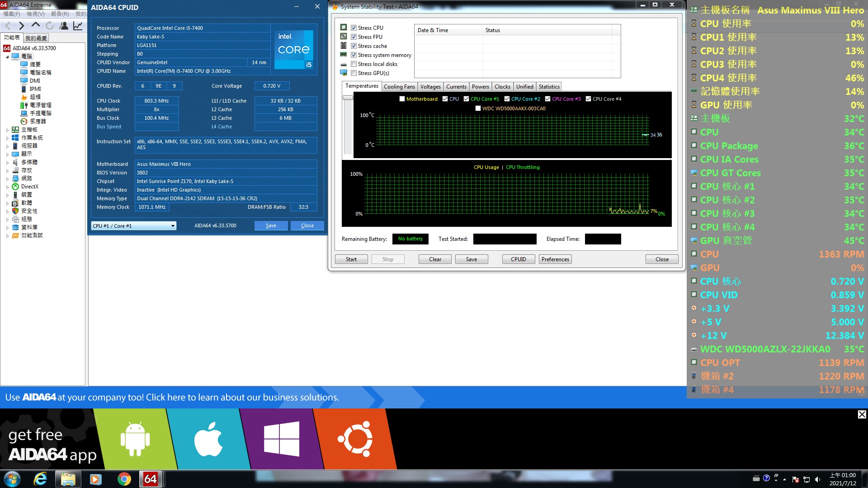Click the CPUID button in Stability Test
The width and height of the screenshot is (868, 488).
[519, 259]
